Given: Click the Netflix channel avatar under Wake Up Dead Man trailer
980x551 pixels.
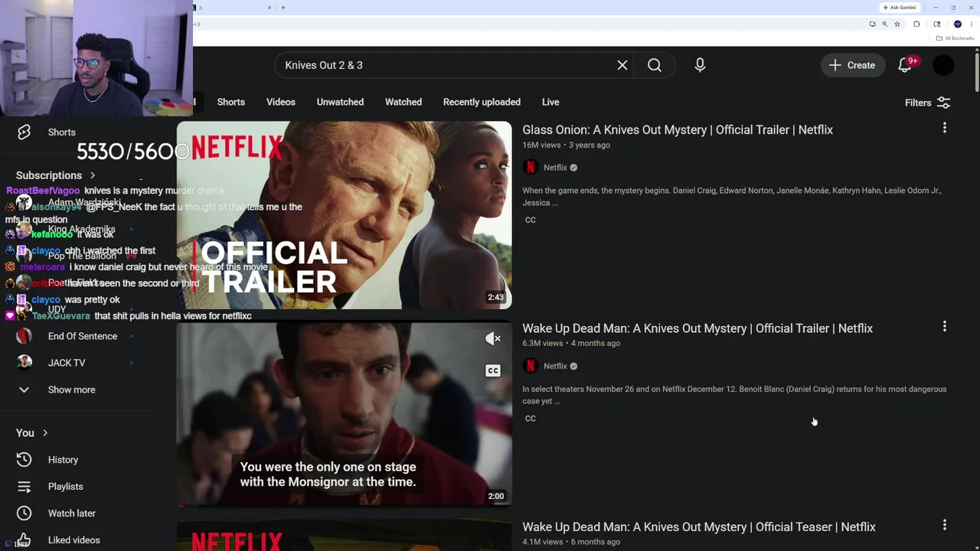Looking at the screenshot, I should tap(531, 366).
